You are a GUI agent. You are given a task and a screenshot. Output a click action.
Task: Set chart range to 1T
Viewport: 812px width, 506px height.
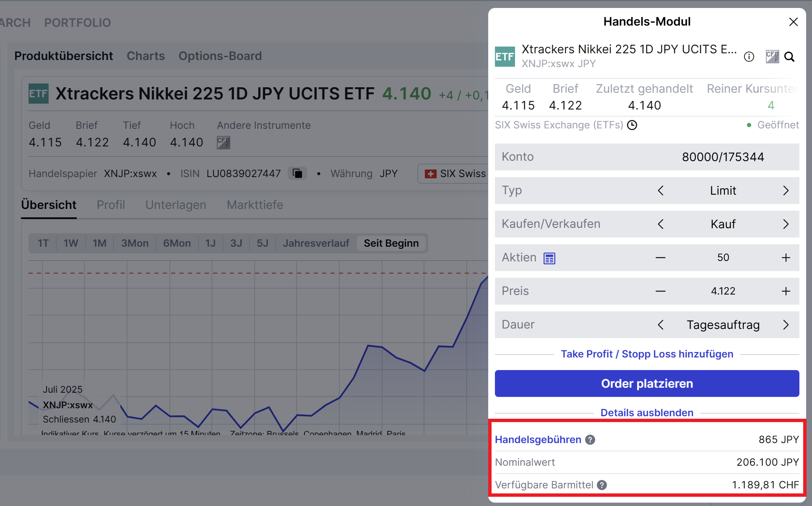point(43,243)
